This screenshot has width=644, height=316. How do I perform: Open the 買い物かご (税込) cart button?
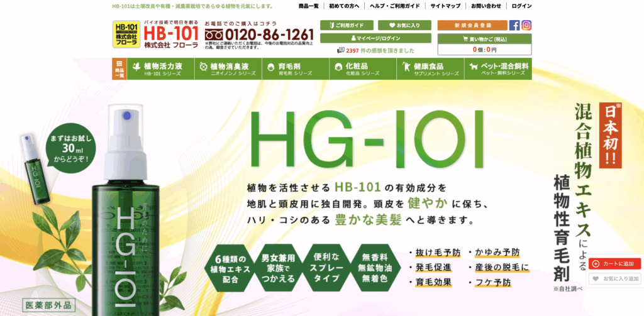pos(485,39)
